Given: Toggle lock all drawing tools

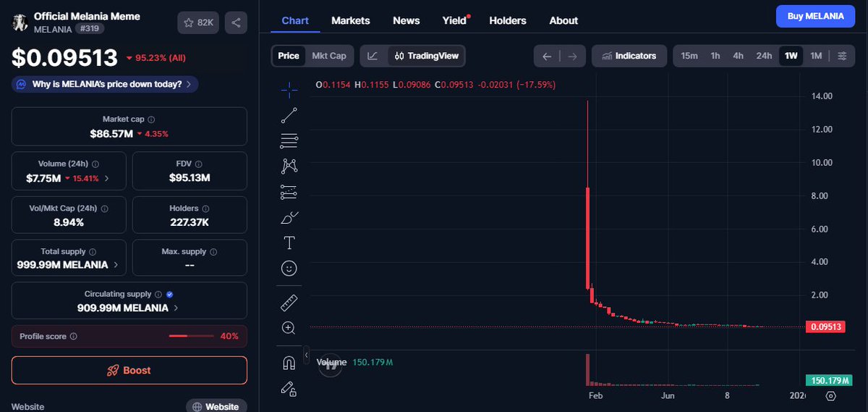Looking at the screenshot, I should [289, 389].
